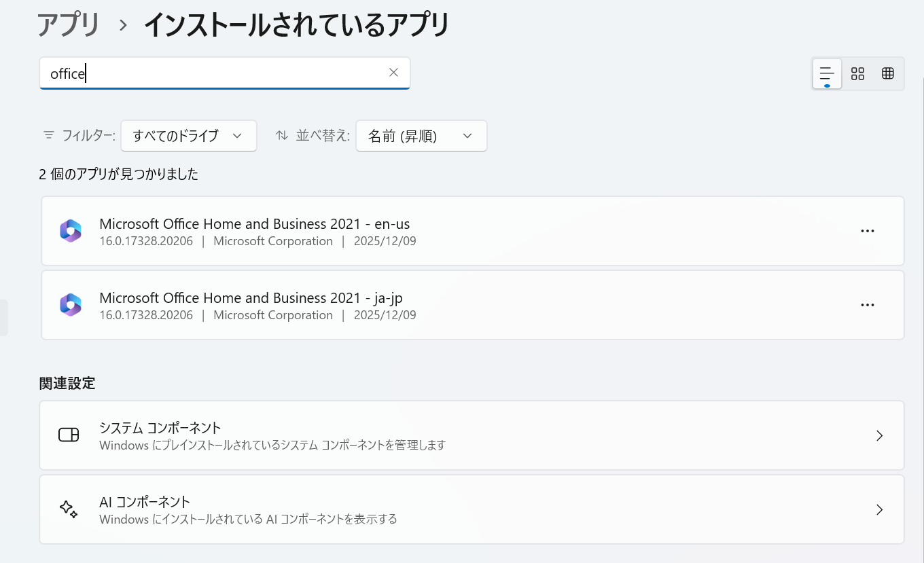This screenshot has height=563, width=924.
Task: Open the すべてのドライブ filter dropdown
Action: coord(189,136)
